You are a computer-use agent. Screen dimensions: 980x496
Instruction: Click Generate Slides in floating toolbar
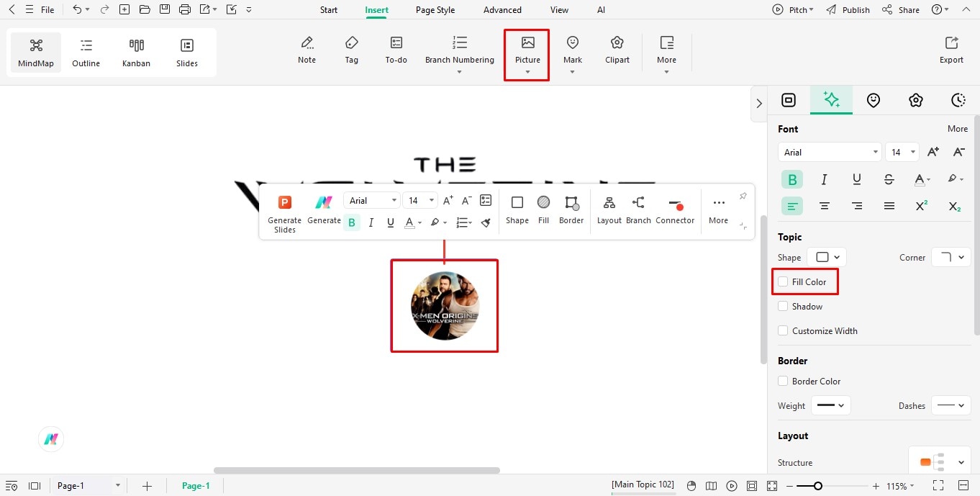click(285, 214)
